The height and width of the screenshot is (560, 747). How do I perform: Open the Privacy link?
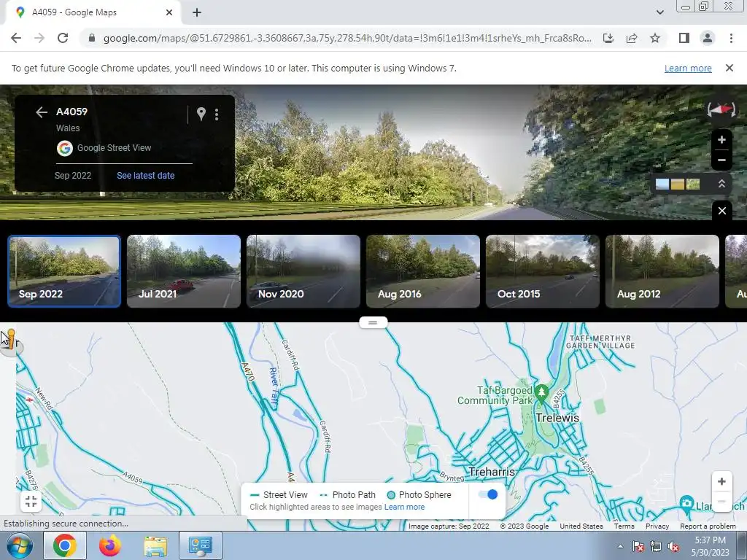(657, 526)
